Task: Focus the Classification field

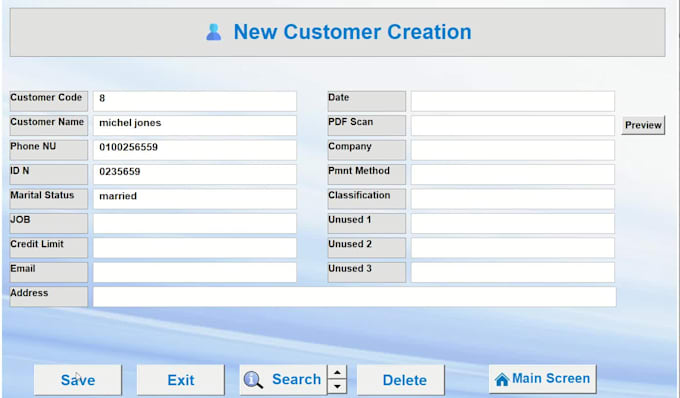Action: click(513, 199)
